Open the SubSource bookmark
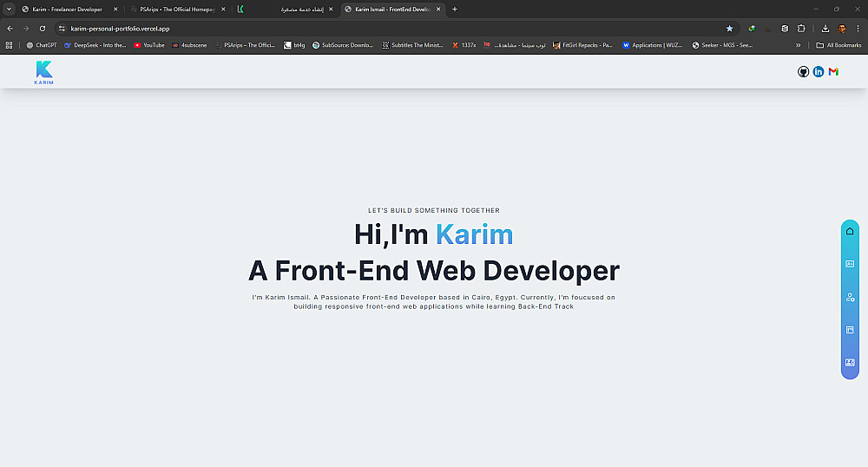This screenshot has width=868, height=467. [x=343, y=45]
